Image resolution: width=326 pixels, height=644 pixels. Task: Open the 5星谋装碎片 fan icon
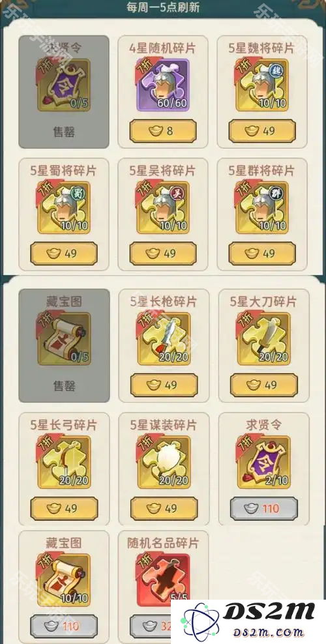[x=164, y=462]
